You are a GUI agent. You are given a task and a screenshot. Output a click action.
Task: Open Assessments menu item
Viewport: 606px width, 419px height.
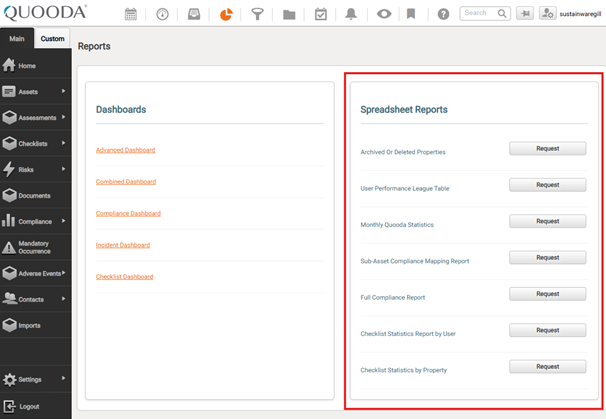[37, 118]
